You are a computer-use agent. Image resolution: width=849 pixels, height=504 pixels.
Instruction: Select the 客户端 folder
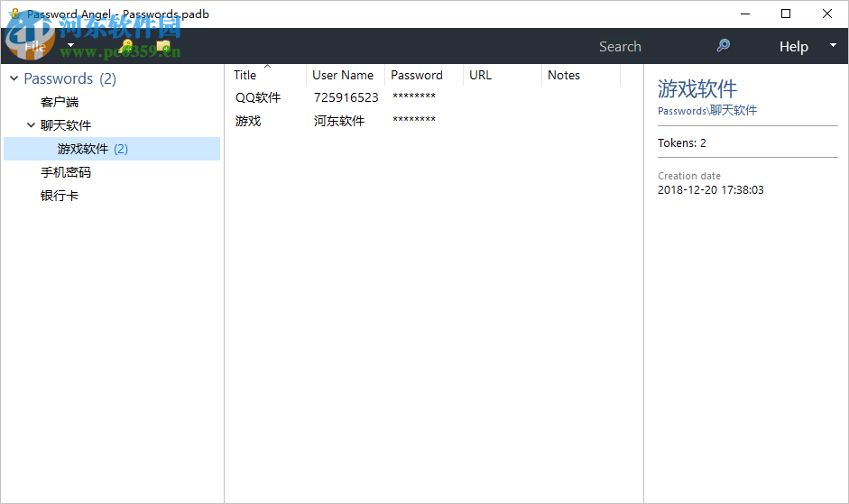[60, 102]
